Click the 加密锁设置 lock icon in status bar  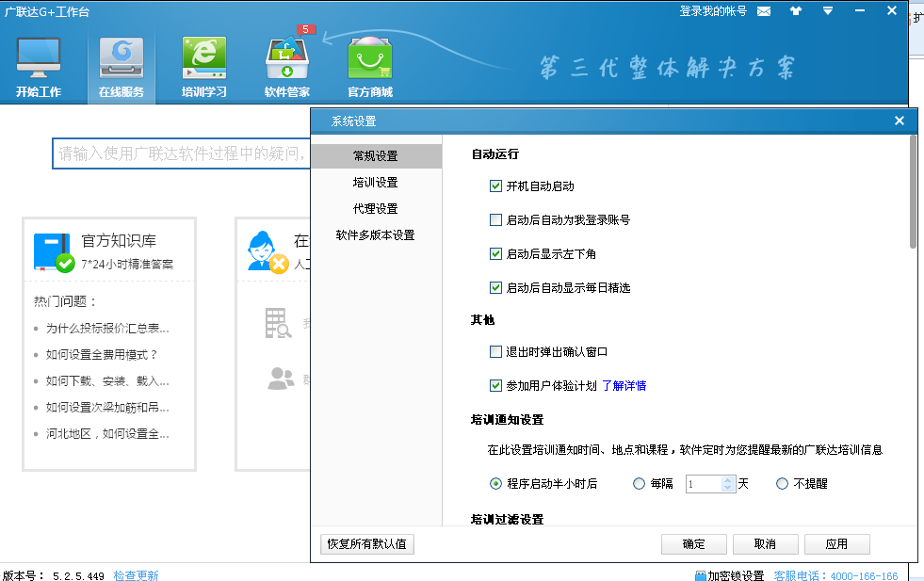pos(700,575)
